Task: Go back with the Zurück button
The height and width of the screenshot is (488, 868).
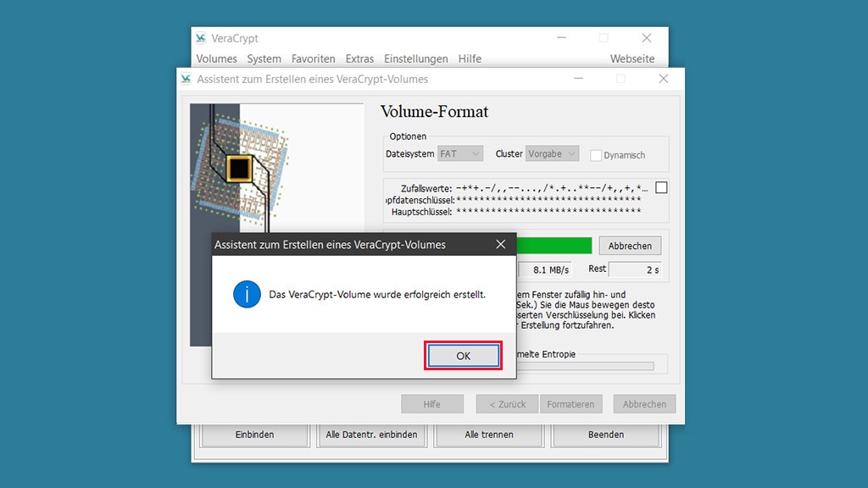Action: pyautogui.click(x=507, y=403)
